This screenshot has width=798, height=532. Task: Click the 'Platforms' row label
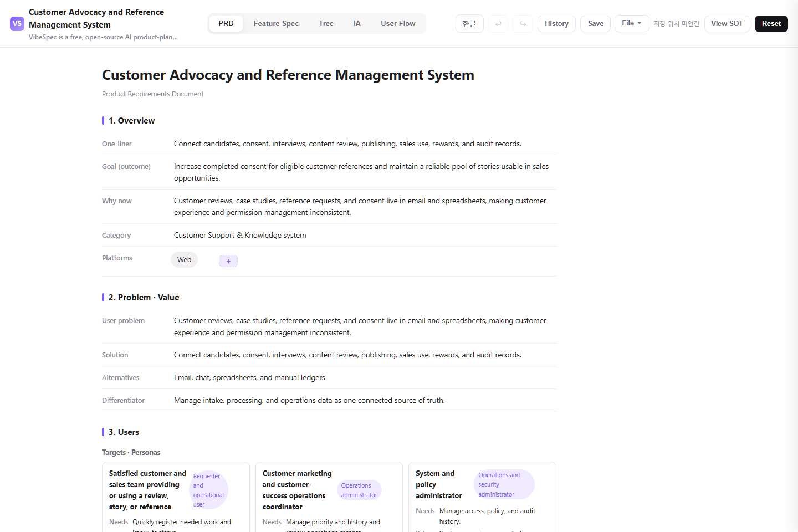click(117, 258)
